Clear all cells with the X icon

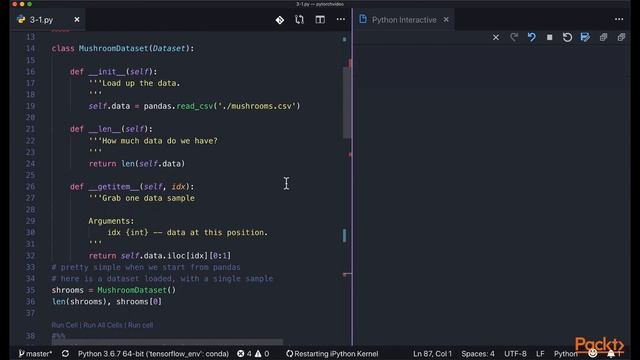[x=496, y=38]
